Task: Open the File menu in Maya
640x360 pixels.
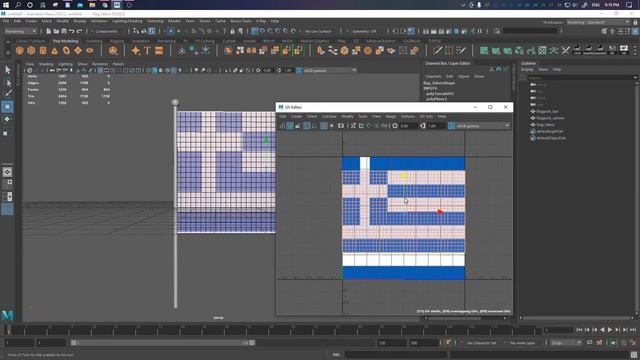Action: 6,21
